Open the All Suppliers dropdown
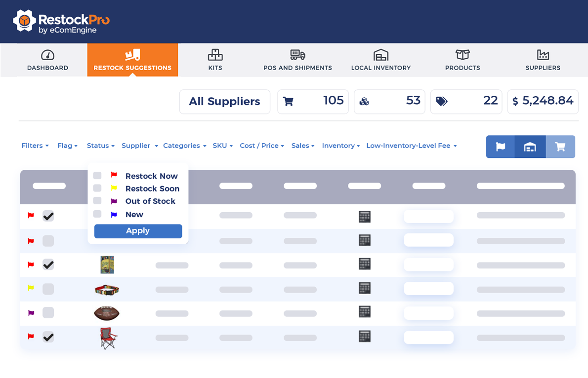This screenshot has width=588, height=378. [224, 101]
